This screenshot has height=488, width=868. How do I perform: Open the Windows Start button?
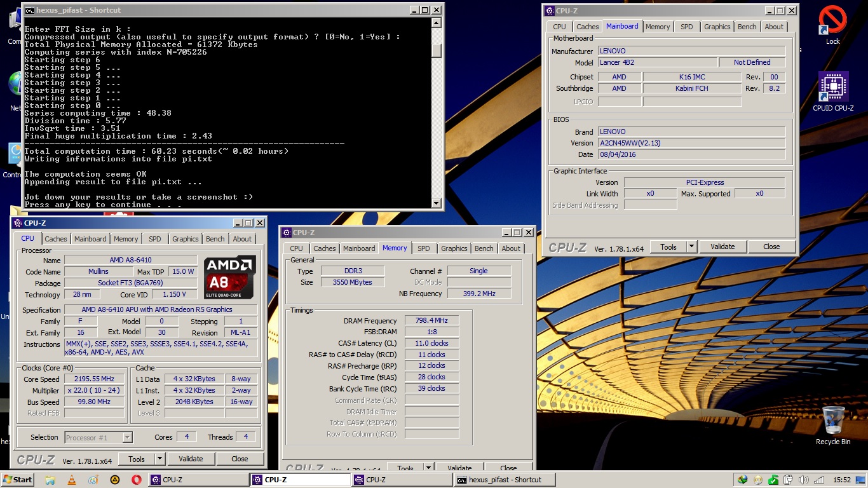(17, 480)
